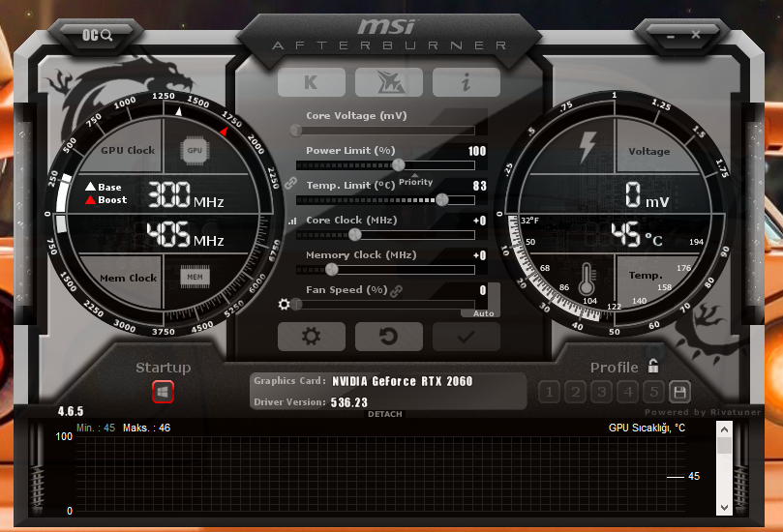
Task: Click the Power Limit value 100
Action: click(x=477, y=151)
